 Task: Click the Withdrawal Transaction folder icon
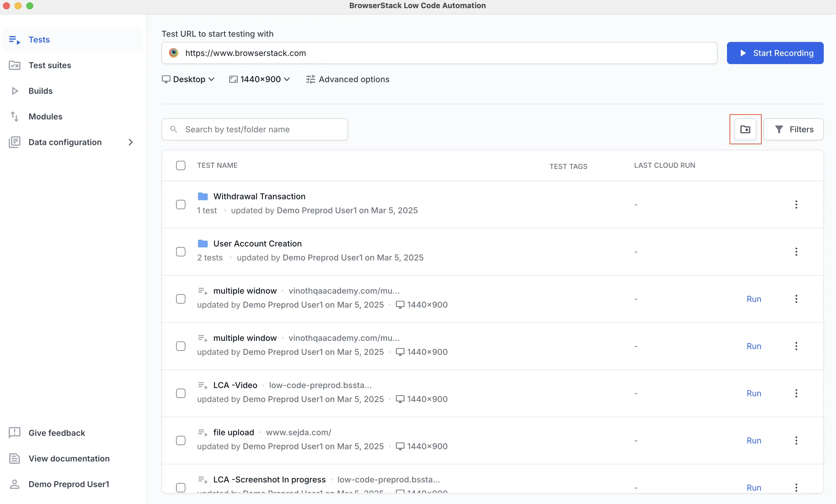point(203,196)
